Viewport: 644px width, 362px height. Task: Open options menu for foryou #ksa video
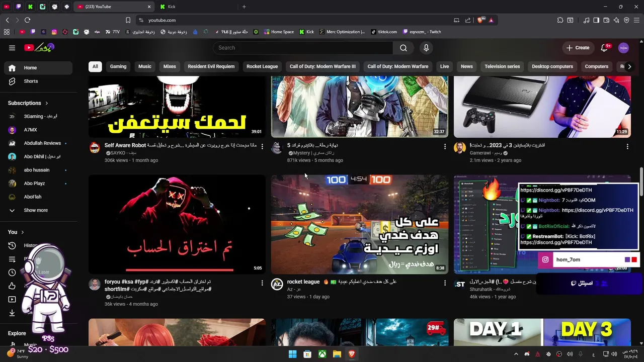point(262,283)
